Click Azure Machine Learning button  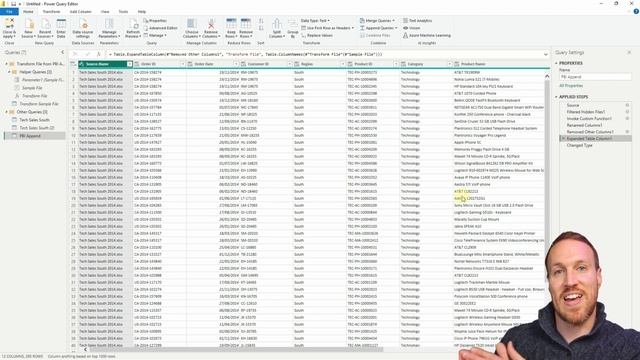click(427, 36)
